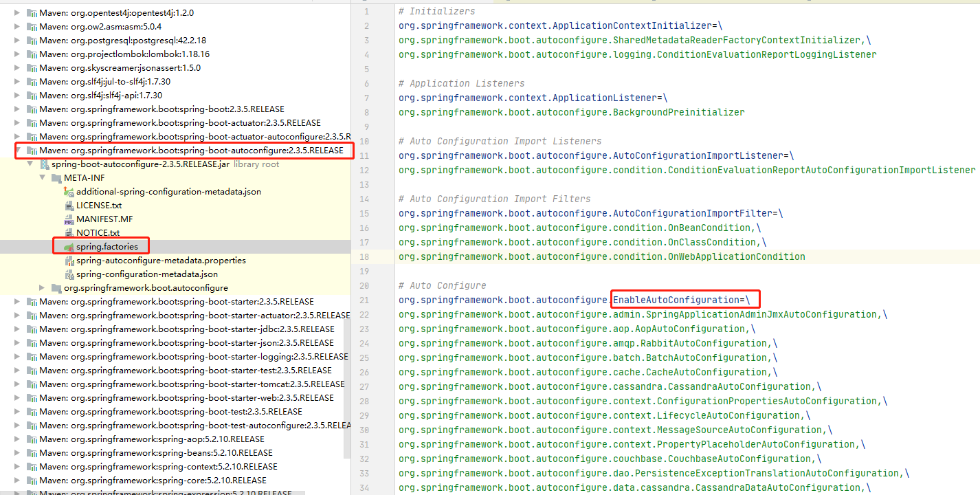
Task: Click library icon of spring-boot-starter-logging entry
Action: [32, 357]
